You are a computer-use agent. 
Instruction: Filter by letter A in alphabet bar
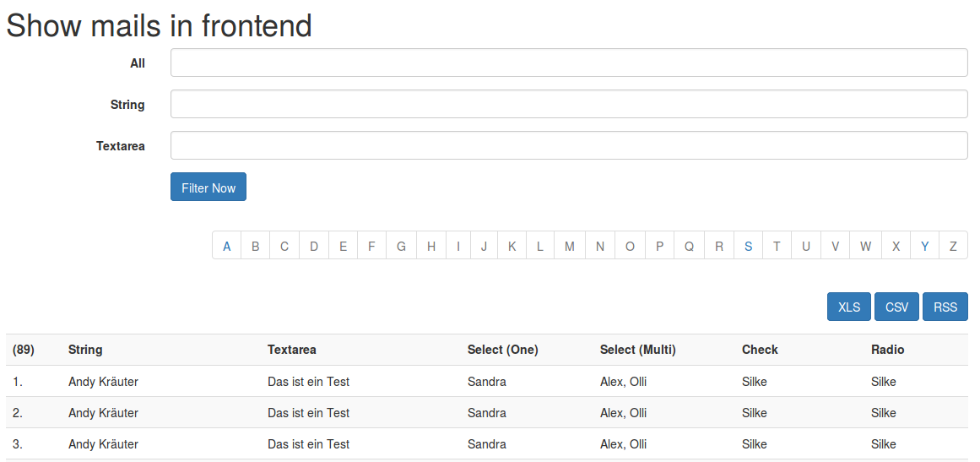tap(227, 246)
